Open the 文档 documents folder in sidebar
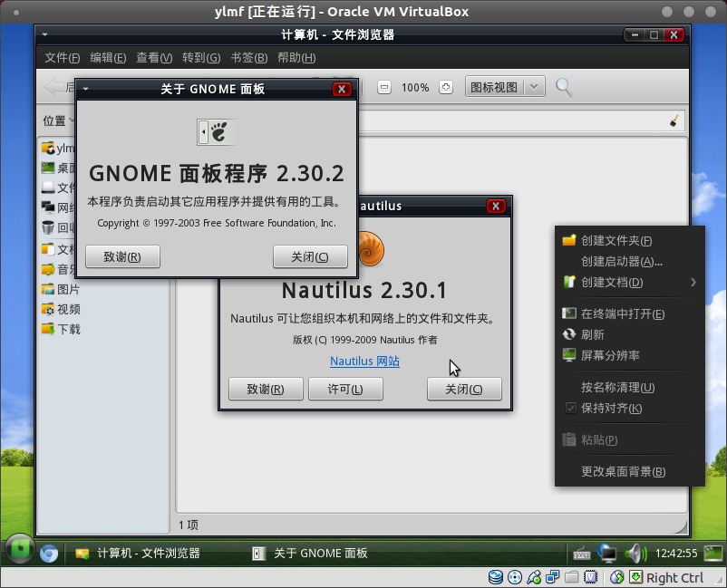 click(x=57, y=249)
